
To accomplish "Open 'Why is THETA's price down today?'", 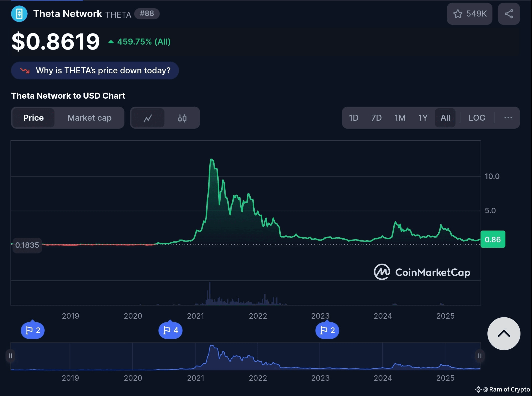I will pos(95,71).
